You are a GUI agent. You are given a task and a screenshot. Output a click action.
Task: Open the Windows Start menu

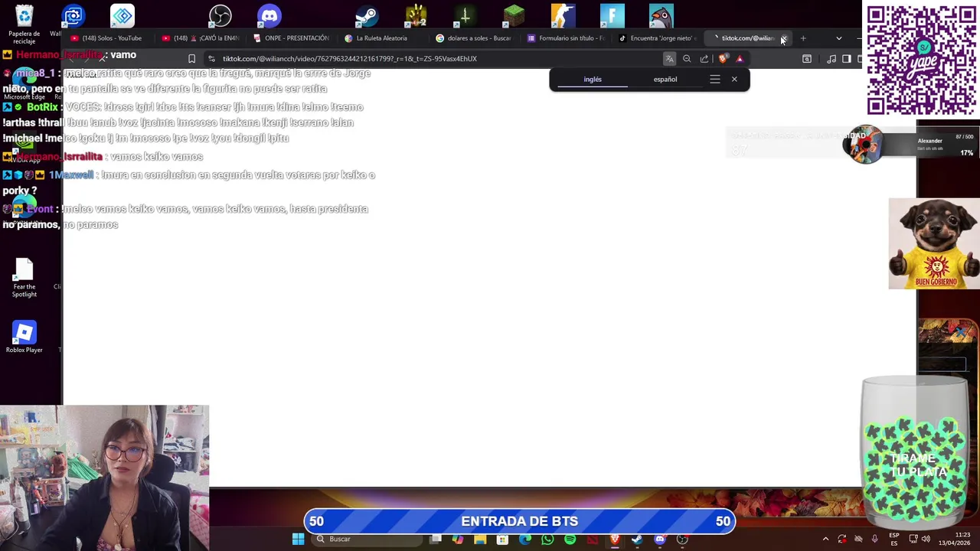coord(298,540)
